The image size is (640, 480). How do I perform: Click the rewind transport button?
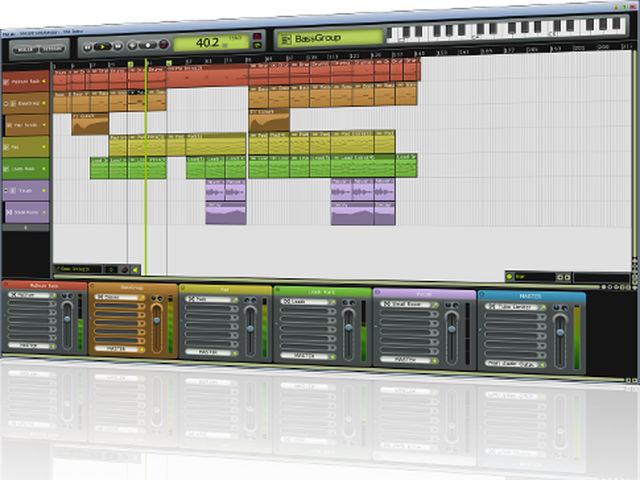[87, 47]
